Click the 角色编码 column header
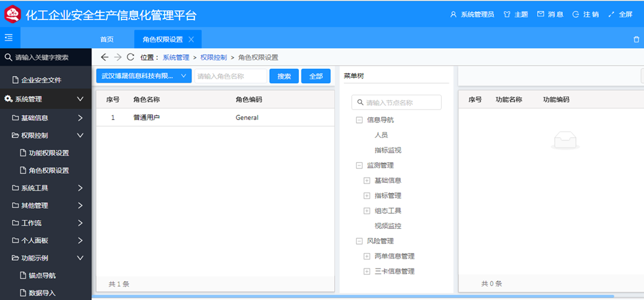Image resolution: width=644 pixels, height=300 pixels. tap(249, 99)
